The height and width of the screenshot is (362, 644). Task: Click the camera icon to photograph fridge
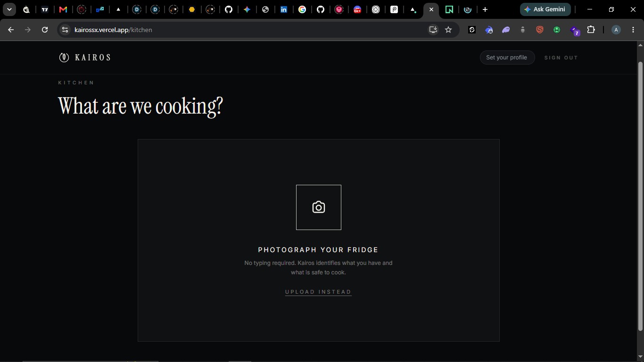319,207
